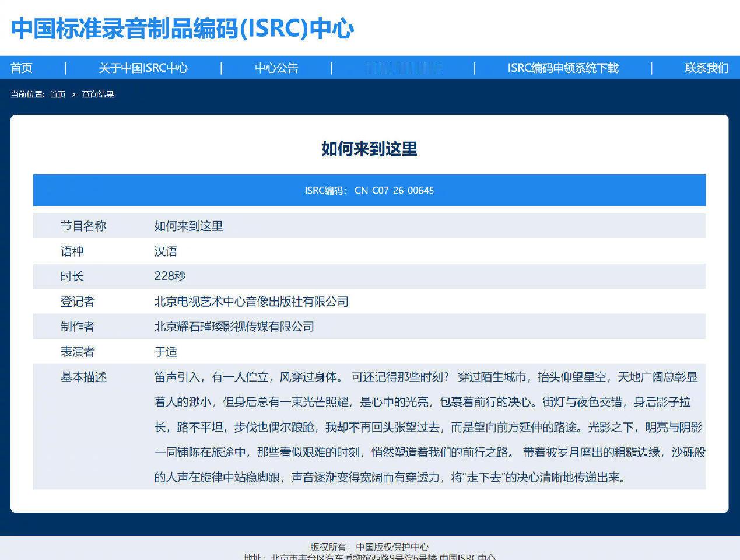
Task: Click the 时长 row label
Action: click(x=72, y=276)
